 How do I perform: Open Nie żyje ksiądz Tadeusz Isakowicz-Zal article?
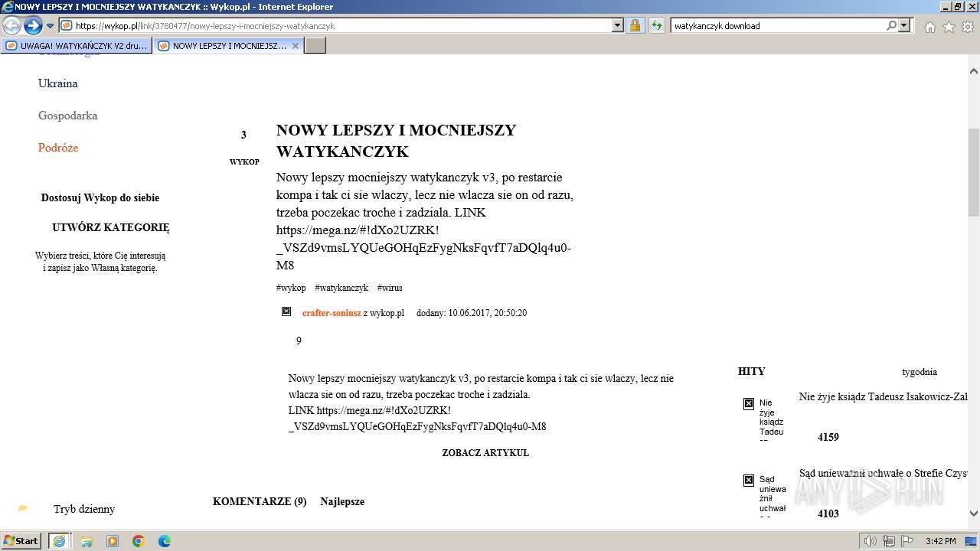pyautogui.click(x=883, y=396)
